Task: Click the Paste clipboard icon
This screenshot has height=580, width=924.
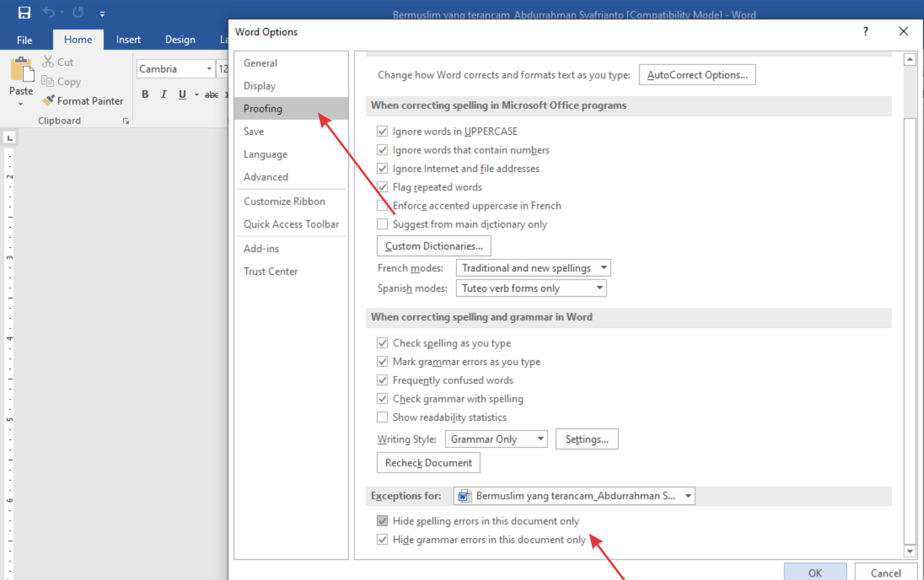Action: [x=21, y=70]
